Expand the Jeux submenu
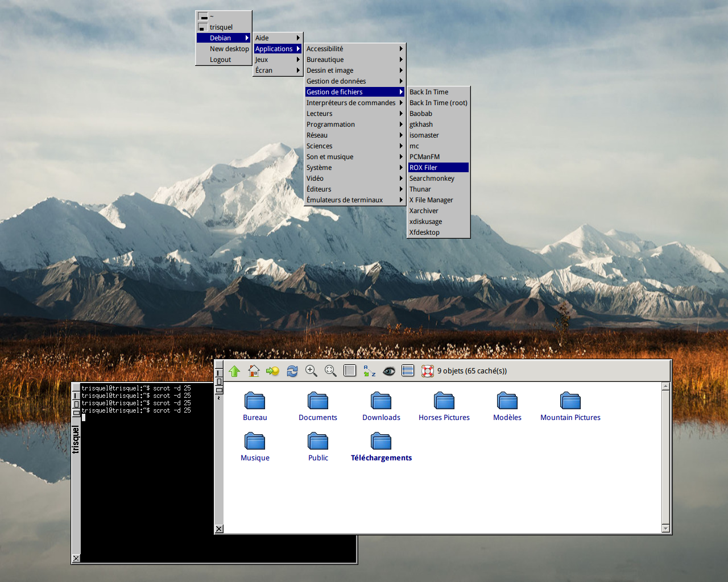The image size is (728, 582). point(278,60)
